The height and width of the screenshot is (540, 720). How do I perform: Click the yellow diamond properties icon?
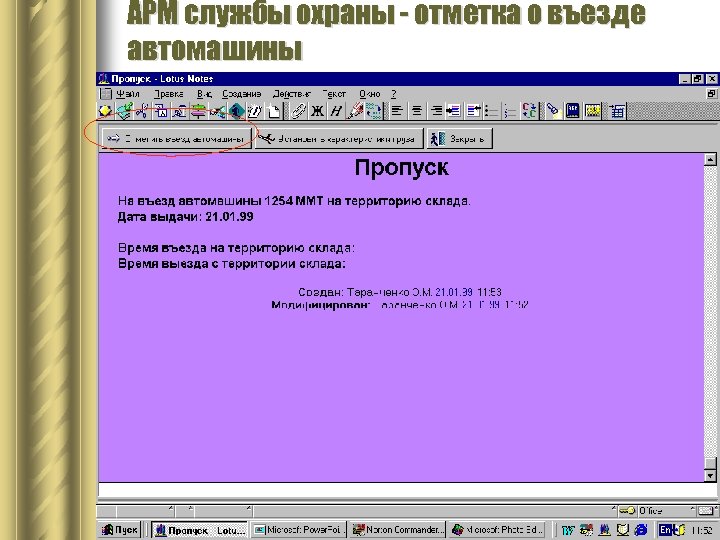pyautogui.click(x=106, y=111)
